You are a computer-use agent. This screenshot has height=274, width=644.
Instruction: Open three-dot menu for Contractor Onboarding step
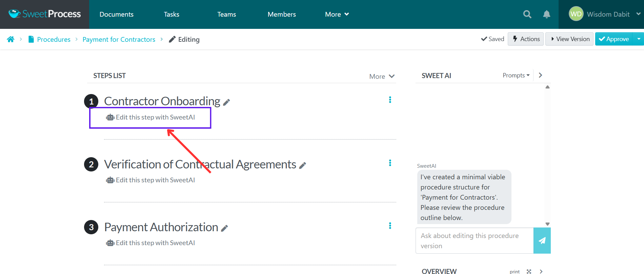(x=390, y=100)
